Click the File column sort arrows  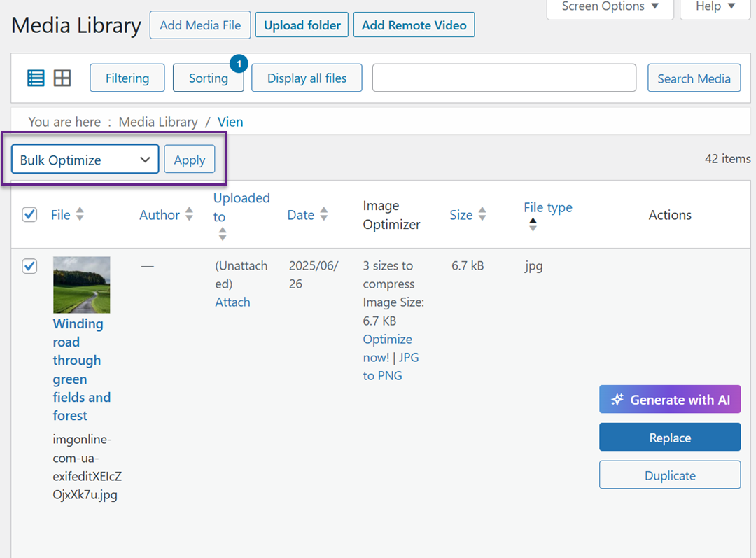(80, 214)
